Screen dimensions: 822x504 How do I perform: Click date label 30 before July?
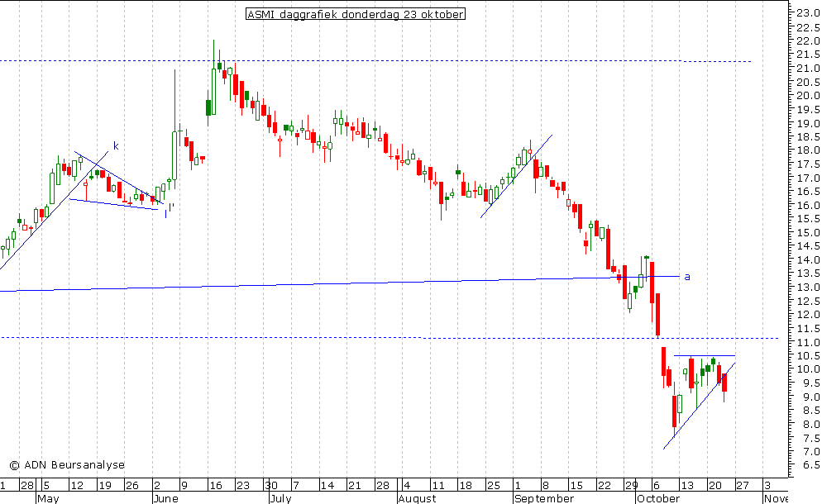(270, 486)
